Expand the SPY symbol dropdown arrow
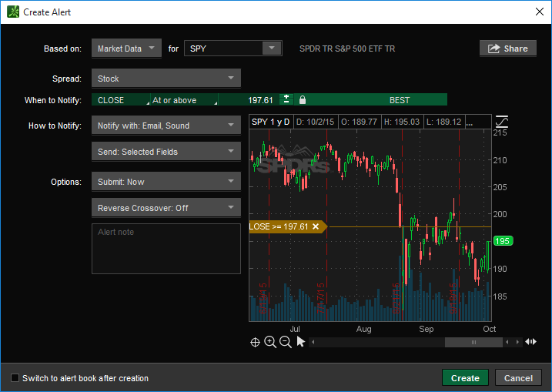 point(272,49)
